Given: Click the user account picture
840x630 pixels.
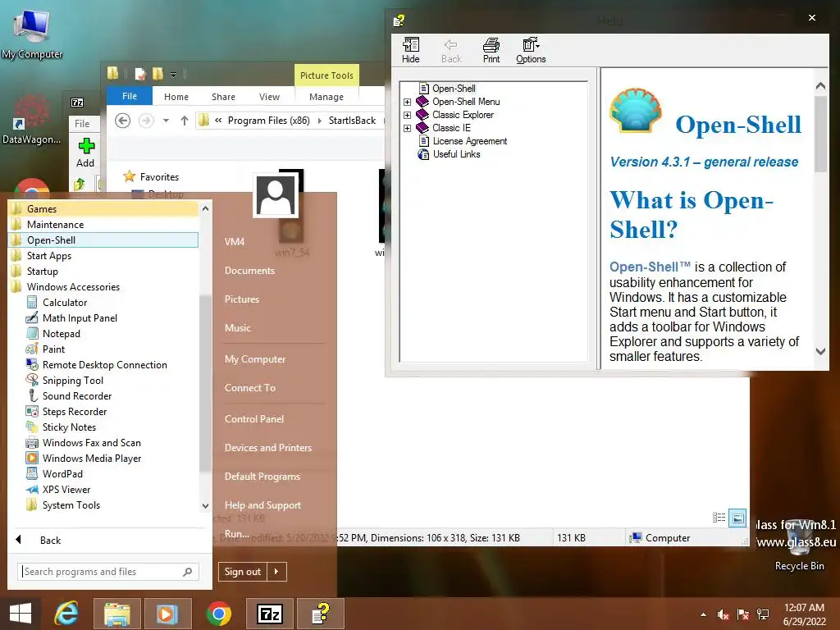Looking at the screenshot, I should (276, 194).
